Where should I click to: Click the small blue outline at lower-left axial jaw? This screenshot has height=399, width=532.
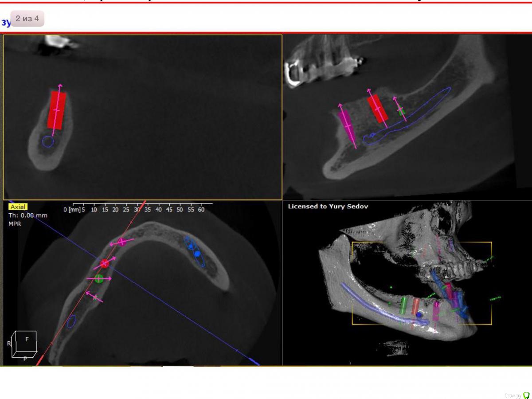tap(71, 321)
